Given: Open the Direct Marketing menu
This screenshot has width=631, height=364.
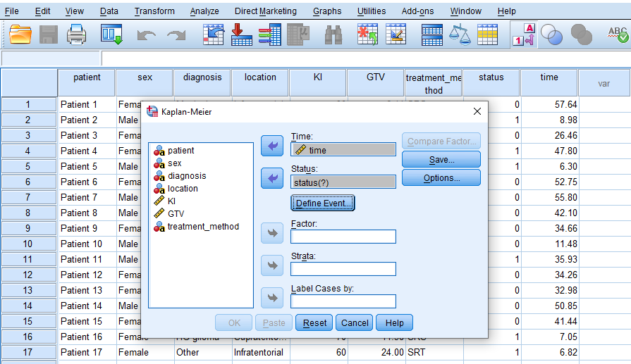Looking at the screenshot, I should (x=266, y=11).
